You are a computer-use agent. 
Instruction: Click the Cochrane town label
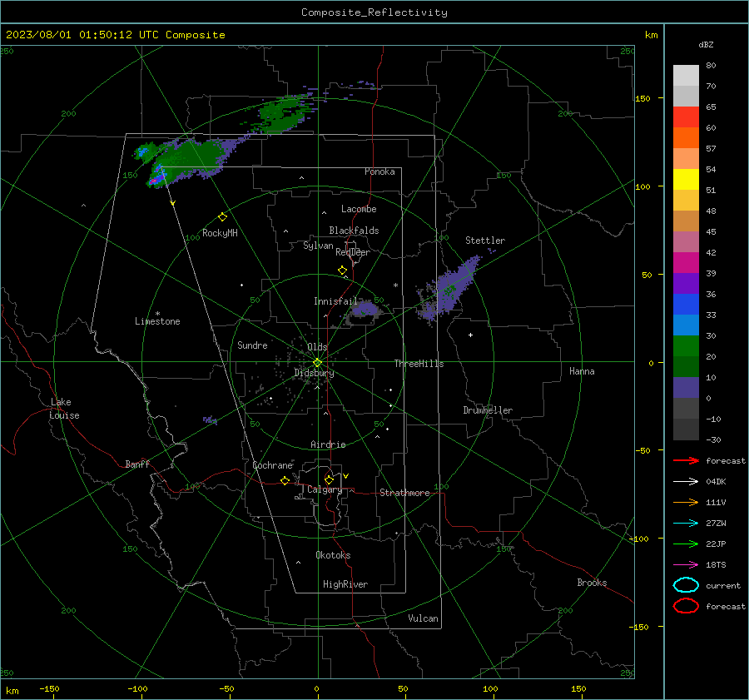tap(272, 465)
